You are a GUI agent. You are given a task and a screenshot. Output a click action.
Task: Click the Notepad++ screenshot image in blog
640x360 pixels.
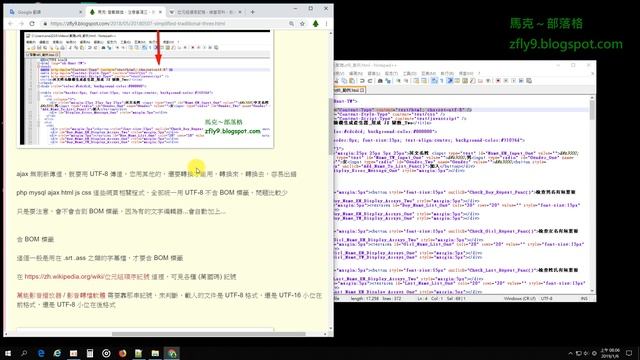146,88
